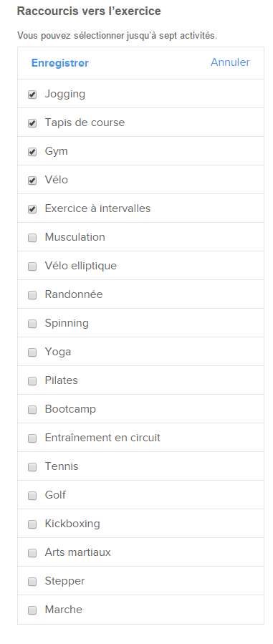
Task: Uncheck the Vélo checkbox
Action: pos(32,181)
